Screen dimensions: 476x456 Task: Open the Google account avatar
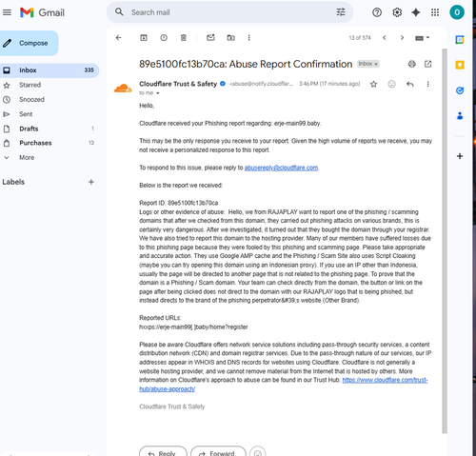click(457, 12)
